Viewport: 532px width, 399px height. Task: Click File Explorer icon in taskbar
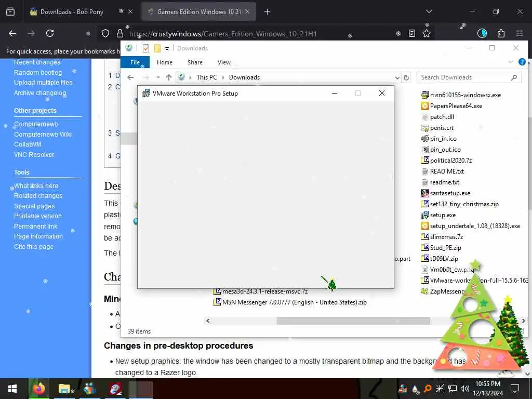(x=64, y=389)
